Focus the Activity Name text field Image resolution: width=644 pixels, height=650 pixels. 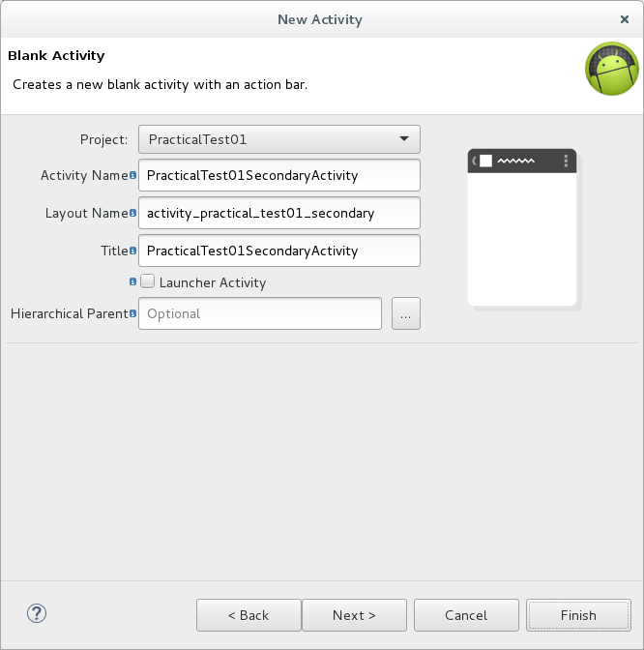pos(279,175)
